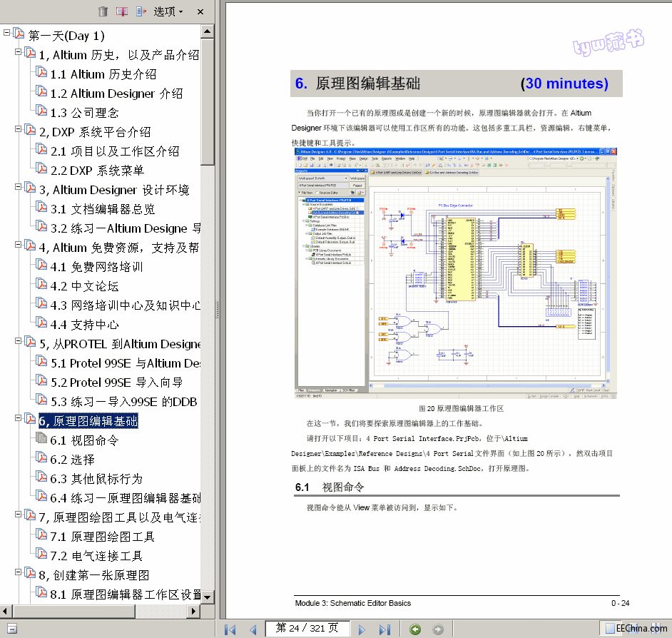Viewport: 672px width, 638px height.
Task: Click the '图 20 原理图编辑器工作区' caption
Action: 461,409
